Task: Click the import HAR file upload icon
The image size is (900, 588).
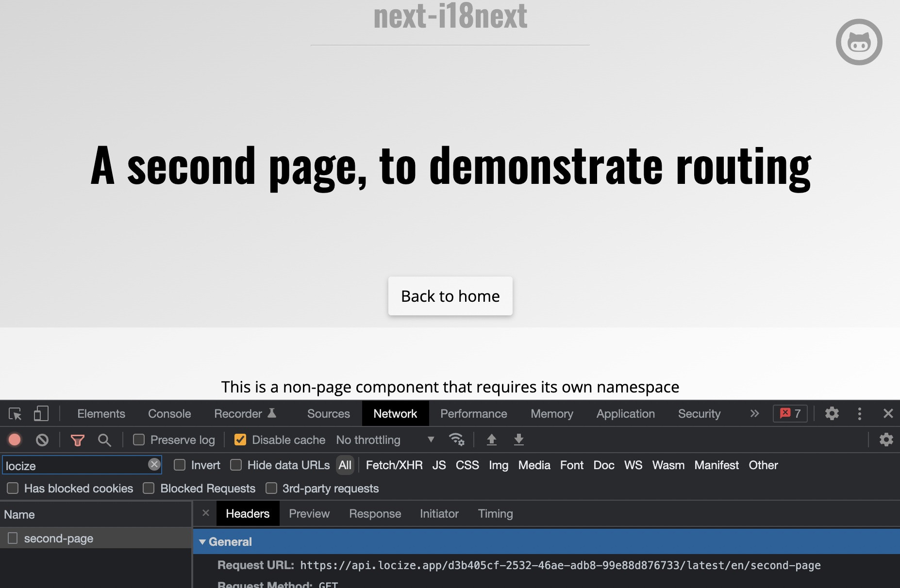Action: [491, 440]
